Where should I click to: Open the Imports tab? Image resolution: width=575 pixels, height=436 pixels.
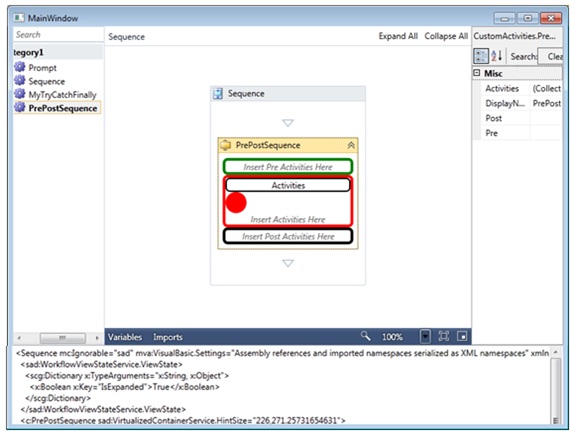168,337
